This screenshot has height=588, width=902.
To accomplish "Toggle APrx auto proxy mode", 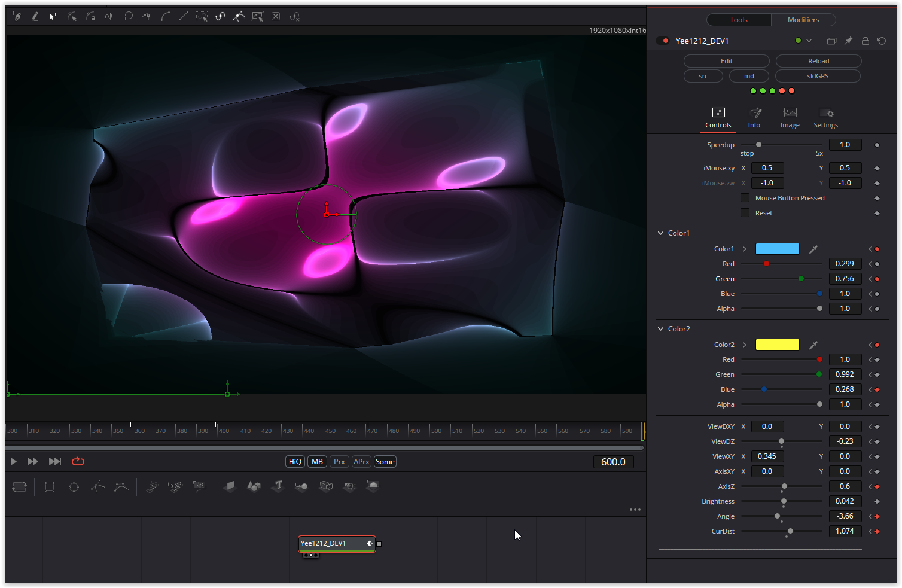I will 361,462.
